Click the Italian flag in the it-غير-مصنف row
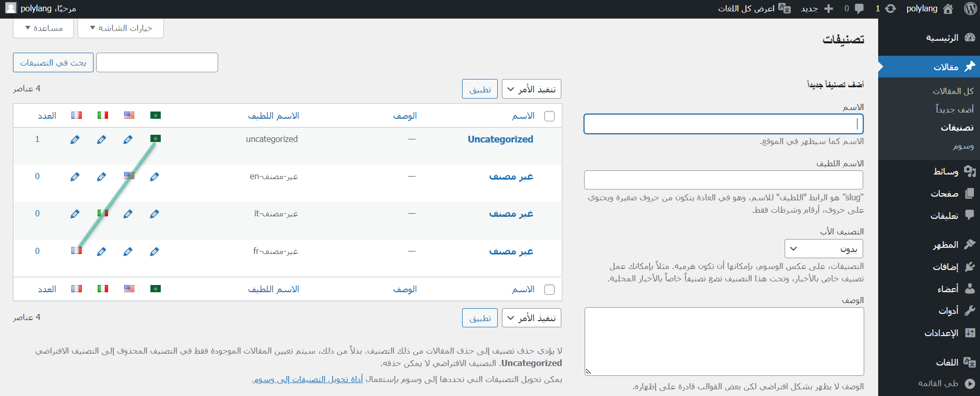980x396 pixels. pos(103,213)
